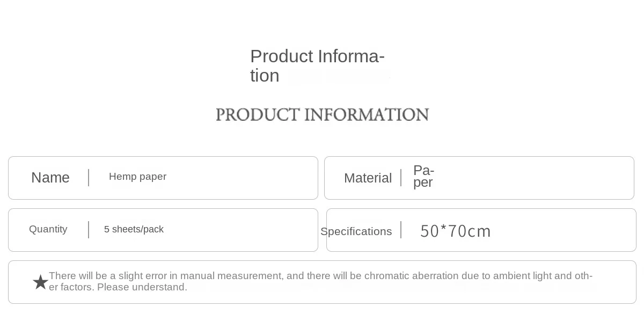The image size is (644, 321).
Task: Click the divider line beside Name
Action: [89, 178]
